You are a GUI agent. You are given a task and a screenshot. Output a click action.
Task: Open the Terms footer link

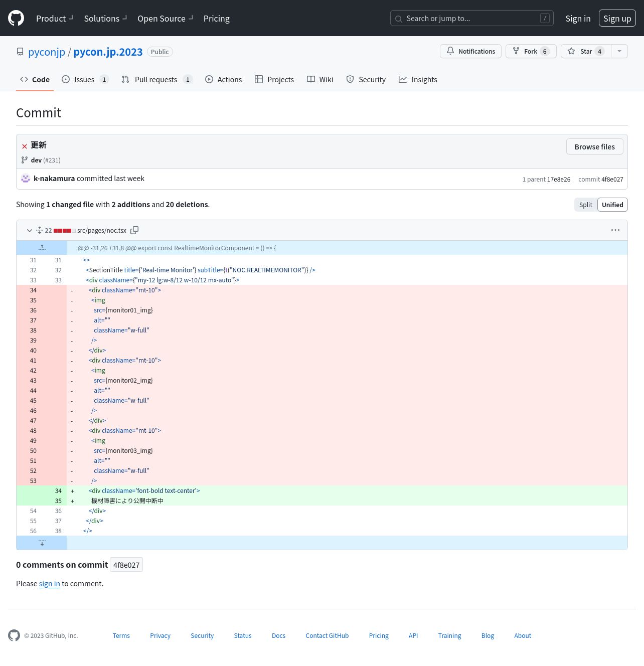pyautogui.click(x=121, y=635)
